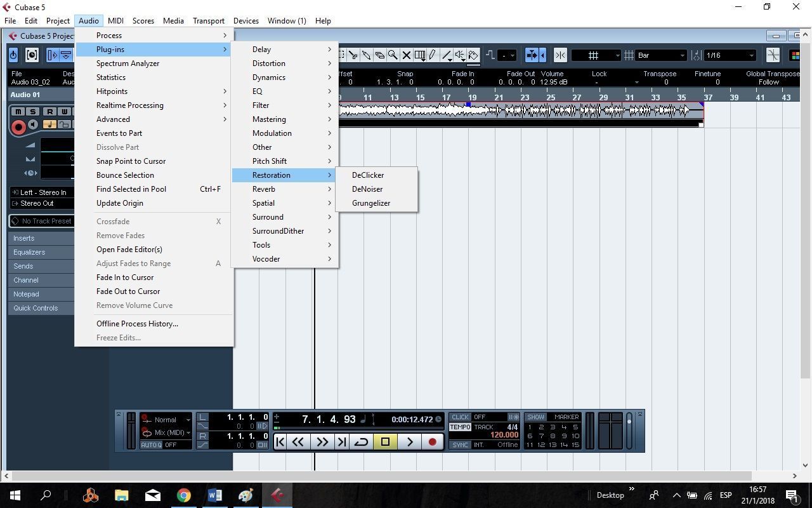Image resolution: width=812 pixels, height=508 pixels.
Task: Toggle Solo on Audio 01 track
Action: coord(34,112)
